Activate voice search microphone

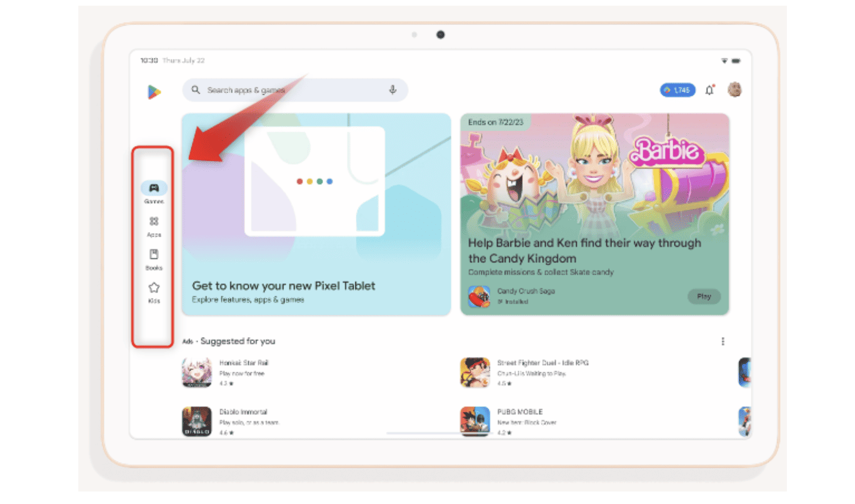coord(392,90)
